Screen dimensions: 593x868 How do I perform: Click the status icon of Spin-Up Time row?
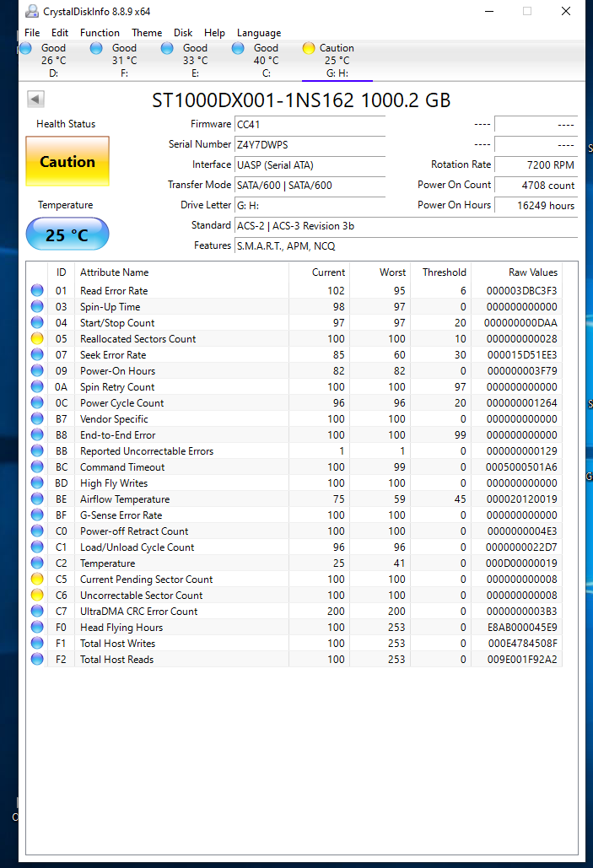[x=37, y=306]
